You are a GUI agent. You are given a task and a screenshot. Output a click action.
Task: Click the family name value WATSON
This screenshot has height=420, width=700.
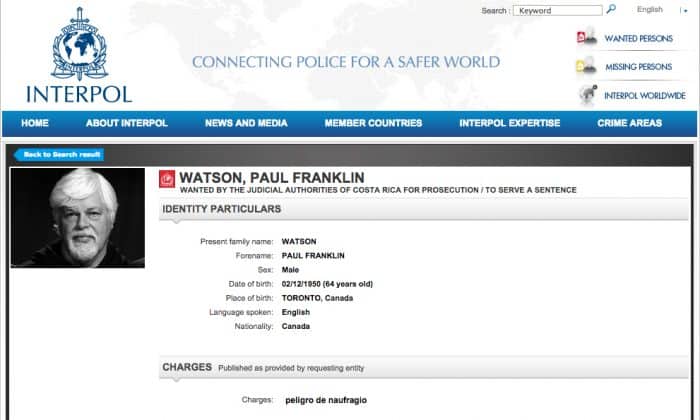[299, 241]
